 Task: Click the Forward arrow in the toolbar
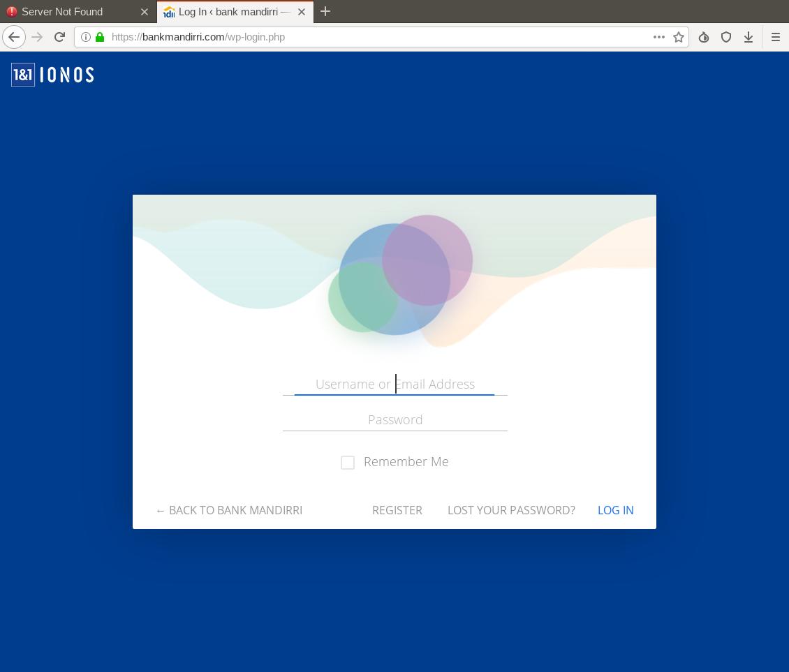pos(37,37)
